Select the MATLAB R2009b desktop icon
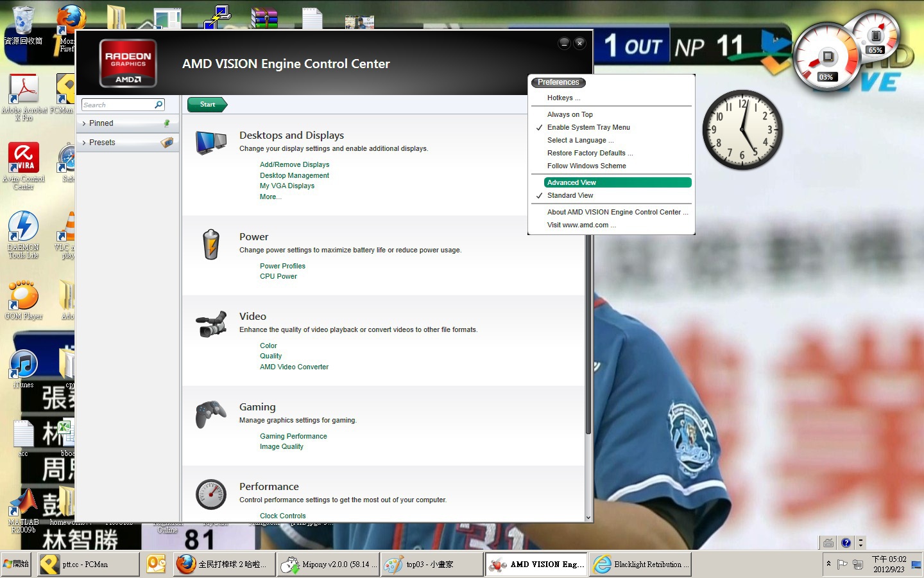The width and height of the screenshot is (924, 578). point(24,511)
